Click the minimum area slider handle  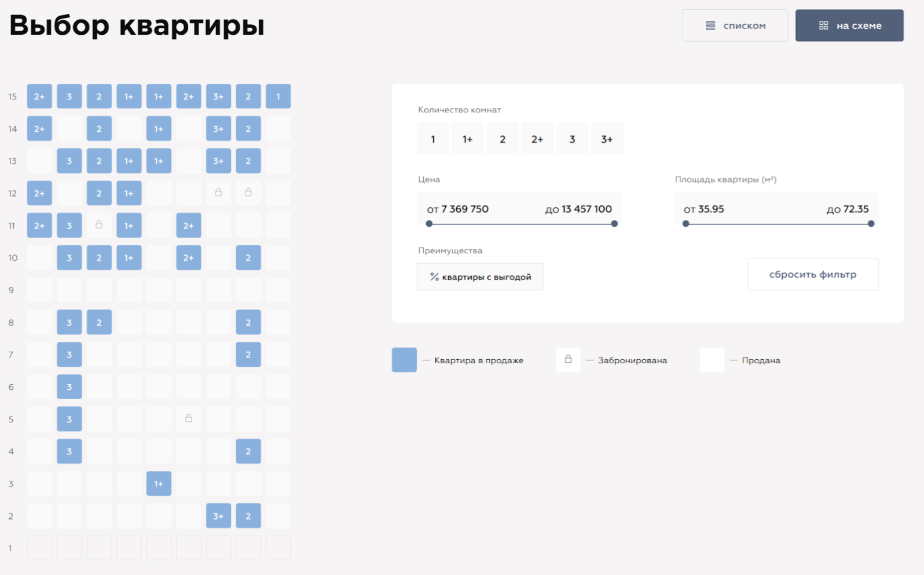(x=686, y=224)
